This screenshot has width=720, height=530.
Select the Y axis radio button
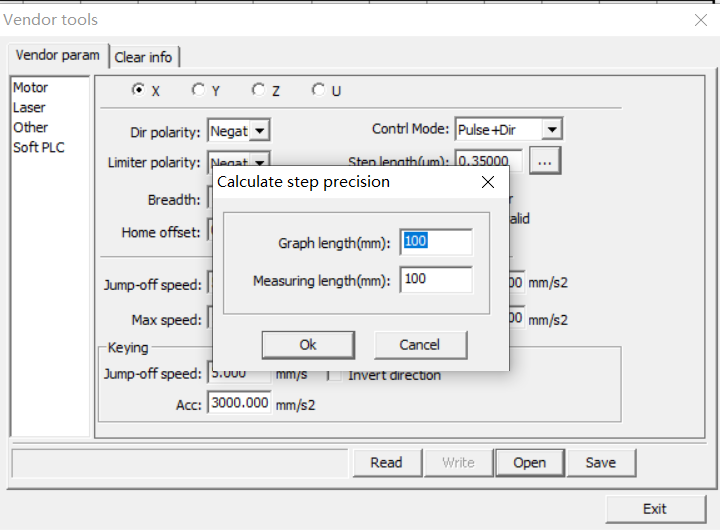coord(198,90)
